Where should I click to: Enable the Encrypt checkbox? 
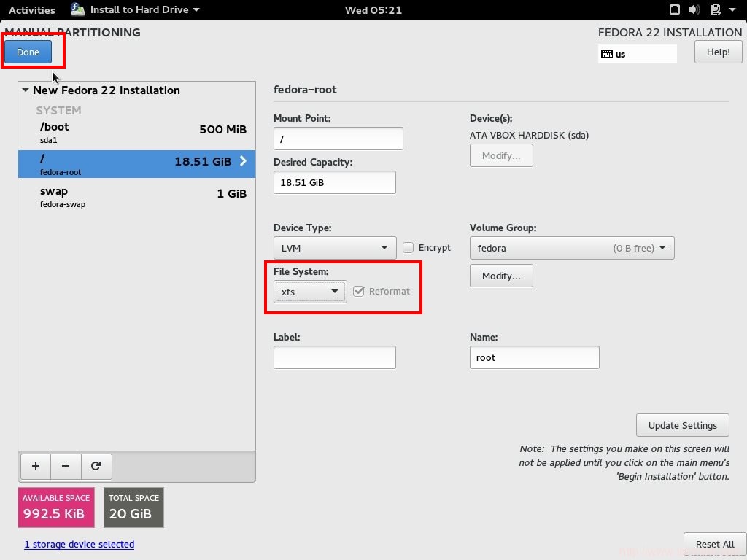pyautogui.click(x=409, y=248)
